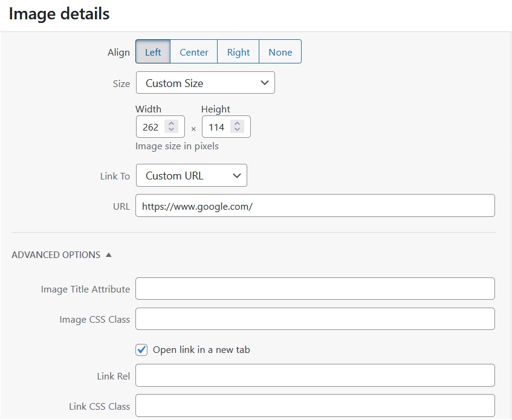Select Center alignment option
The image size is (512, 420).
click(193, 52)
